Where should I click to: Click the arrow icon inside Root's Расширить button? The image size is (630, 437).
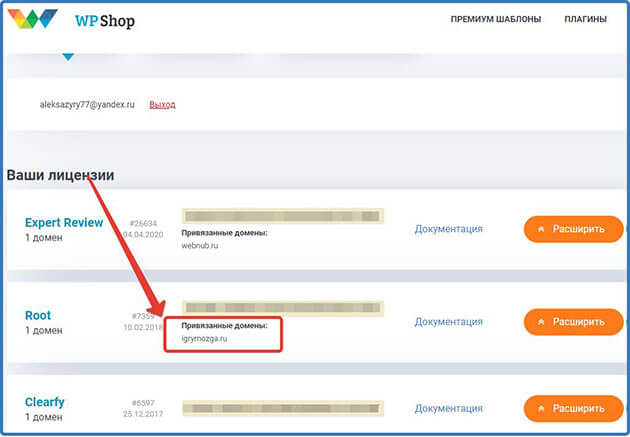click(x=541, y=322)
